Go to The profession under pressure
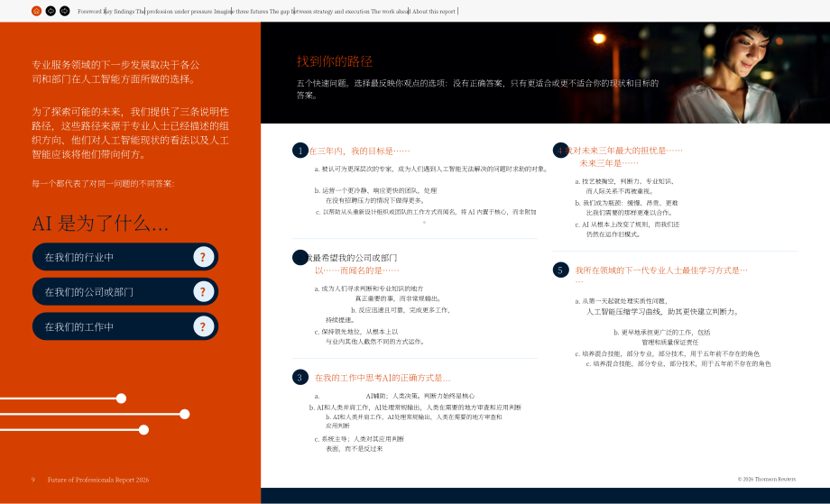 174,11
